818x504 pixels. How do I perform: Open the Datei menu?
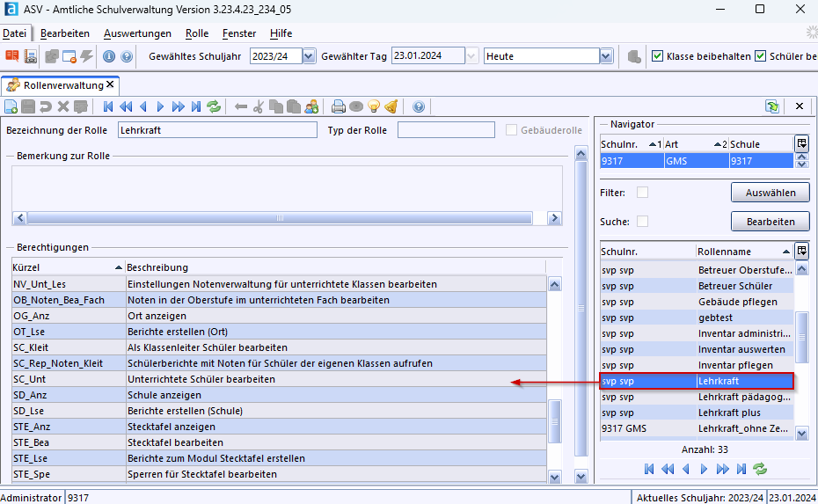coord(15,33)
